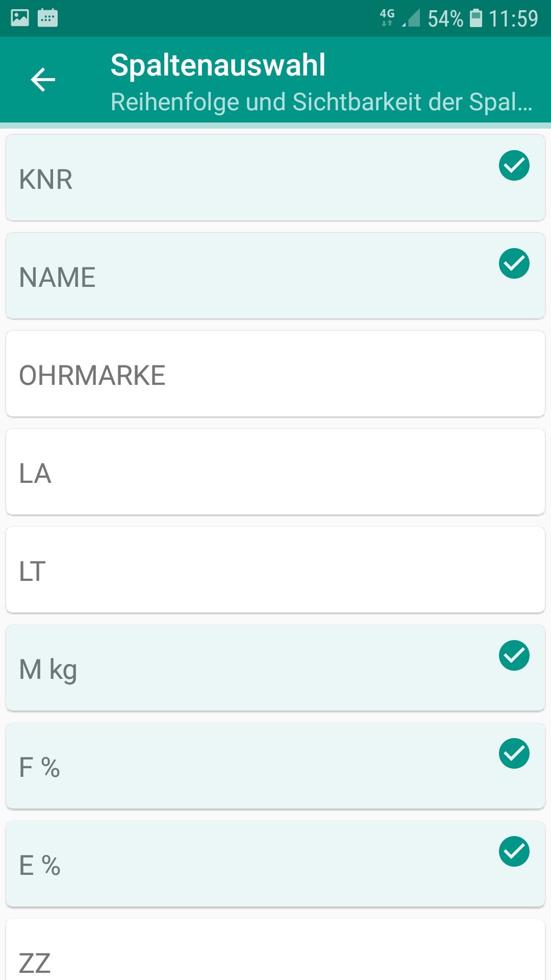Viewport: 551px width, 980px height.
Task: Tap the KNR row label
Action: [46, 180]
